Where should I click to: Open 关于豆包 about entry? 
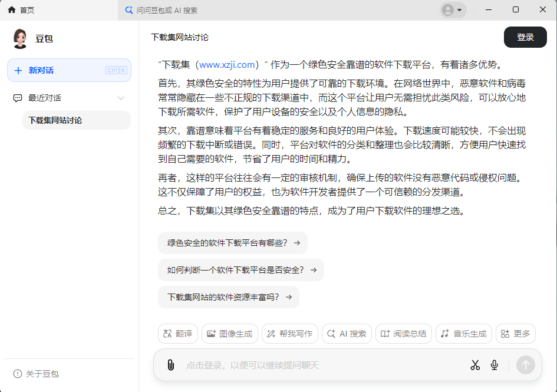36,374
